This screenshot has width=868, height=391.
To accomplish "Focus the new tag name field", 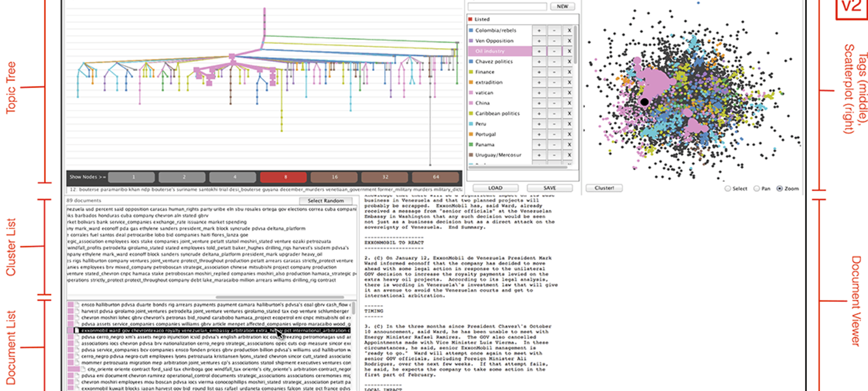I will [x=507, y=7].
